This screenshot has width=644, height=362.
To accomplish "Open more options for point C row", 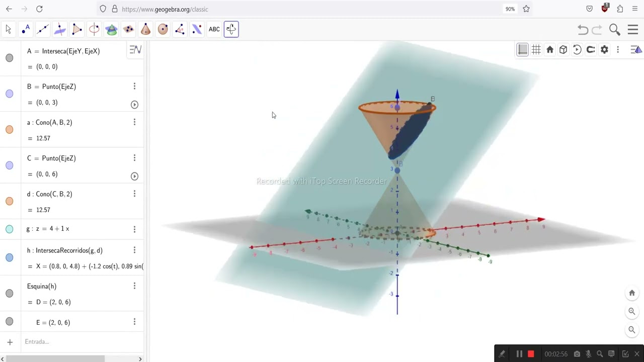I will point(134,158).
